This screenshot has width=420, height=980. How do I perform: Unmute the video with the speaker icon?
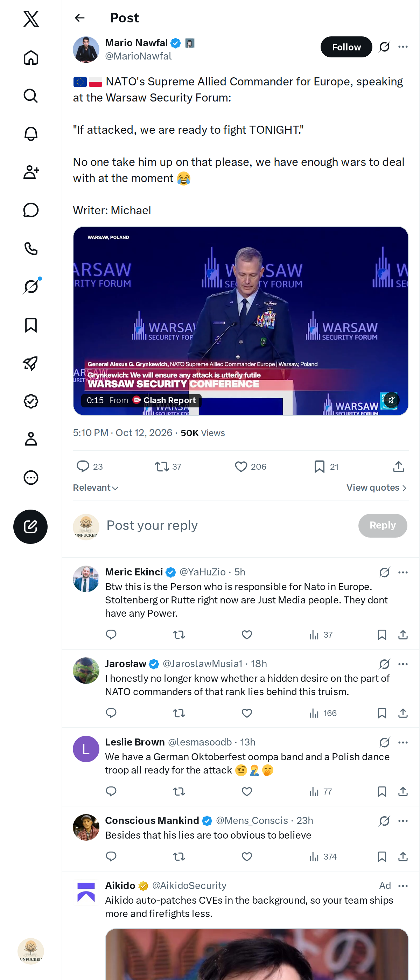tap(391, 400)
